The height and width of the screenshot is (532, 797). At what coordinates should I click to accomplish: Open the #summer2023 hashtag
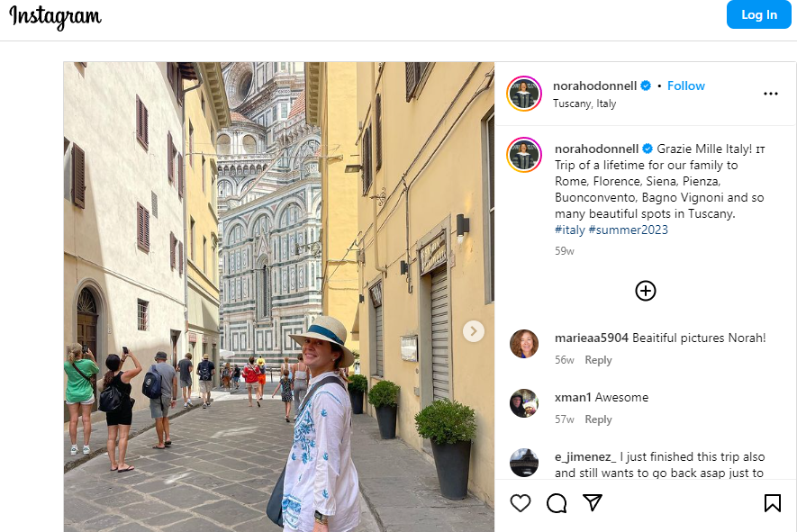coord(629,230)
